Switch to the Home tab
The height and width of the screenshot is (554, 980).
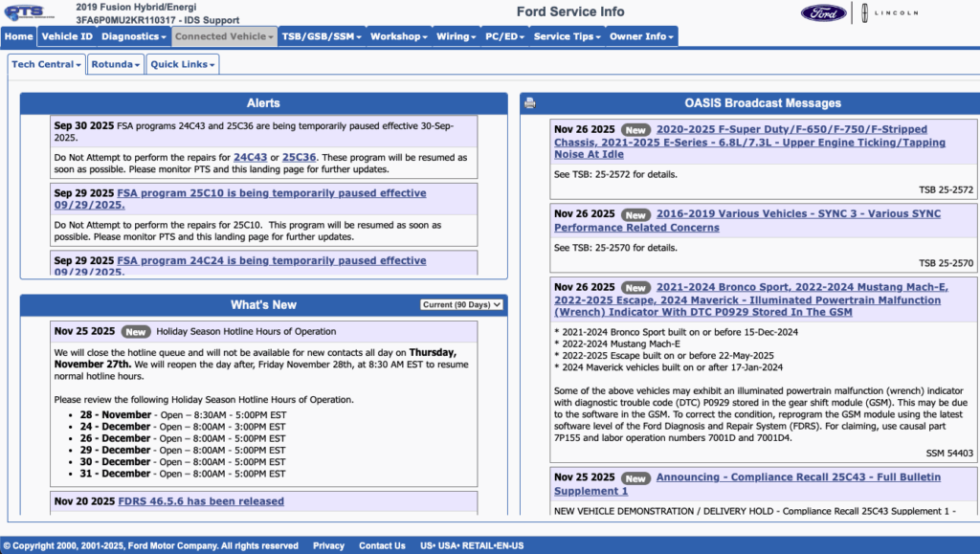pyautogui.click(x=18, y=35)
